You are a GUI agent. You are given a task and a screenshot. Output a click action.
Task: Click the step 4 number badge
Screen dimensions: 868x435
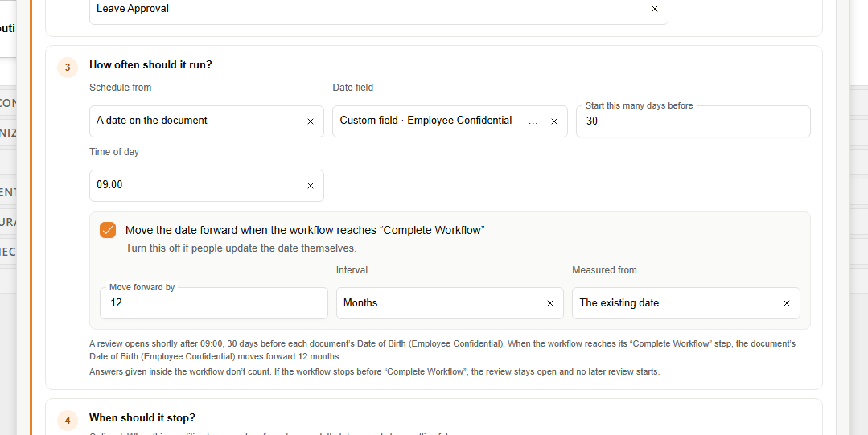coord(68,421)
